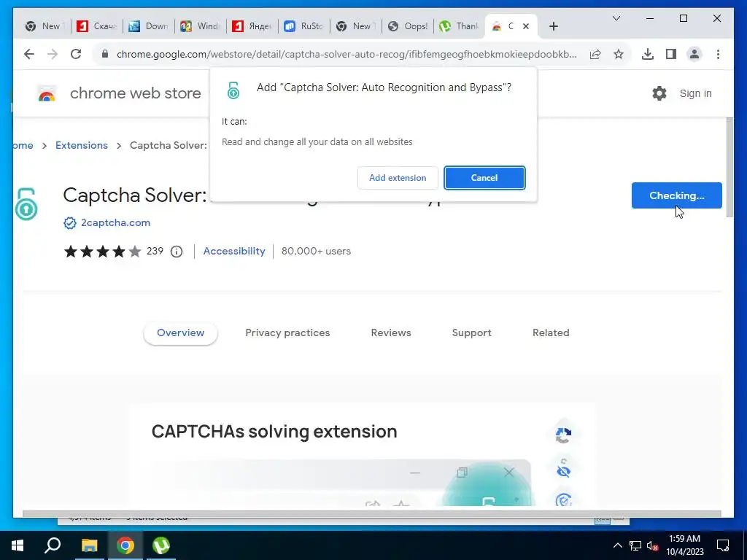Click the muted volume tray icon
The image size is (747, 560).
(652, 545)
